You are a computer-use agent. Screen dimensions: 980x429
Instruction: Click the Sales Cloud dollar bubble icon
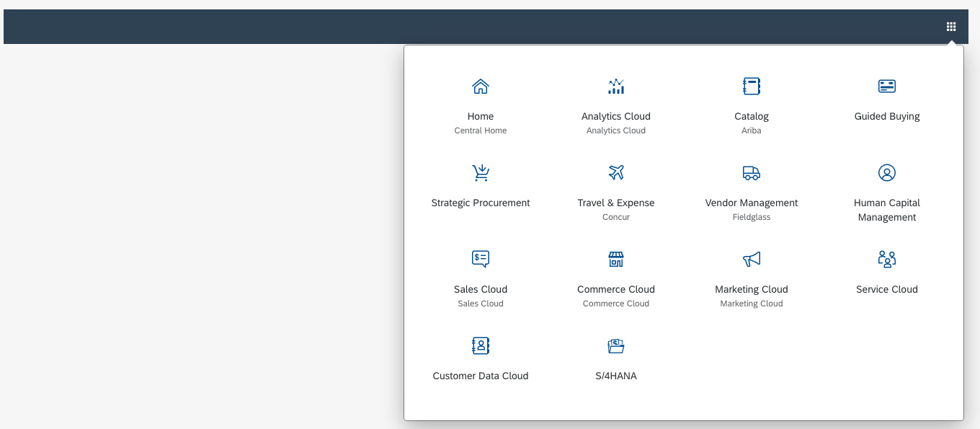pos(481,260)
